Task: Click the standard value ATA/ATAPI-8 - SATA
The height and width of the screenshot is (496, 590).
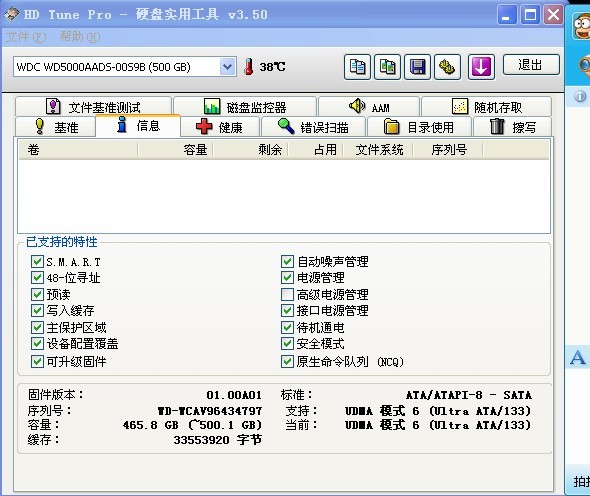Action: [x=468, y=395]
